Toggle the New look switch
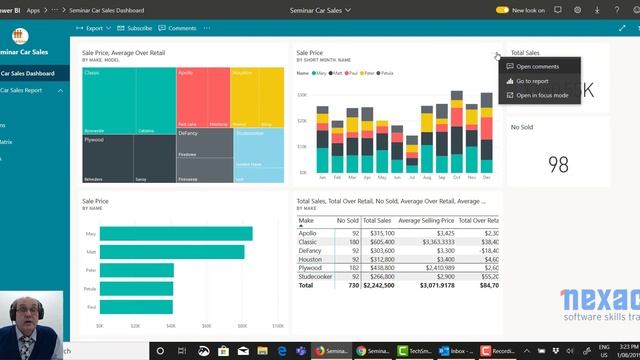 point(502,10)
